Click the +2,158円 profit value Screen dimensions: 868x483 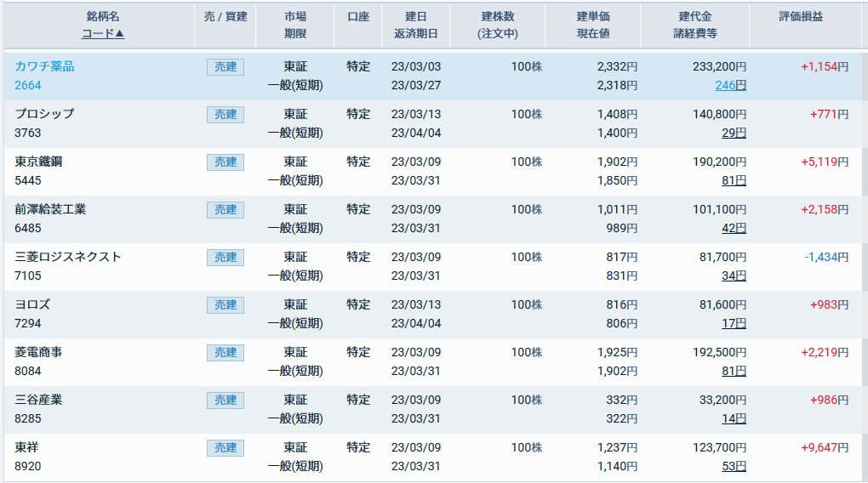pyautogui.click(x=825, y=209)
